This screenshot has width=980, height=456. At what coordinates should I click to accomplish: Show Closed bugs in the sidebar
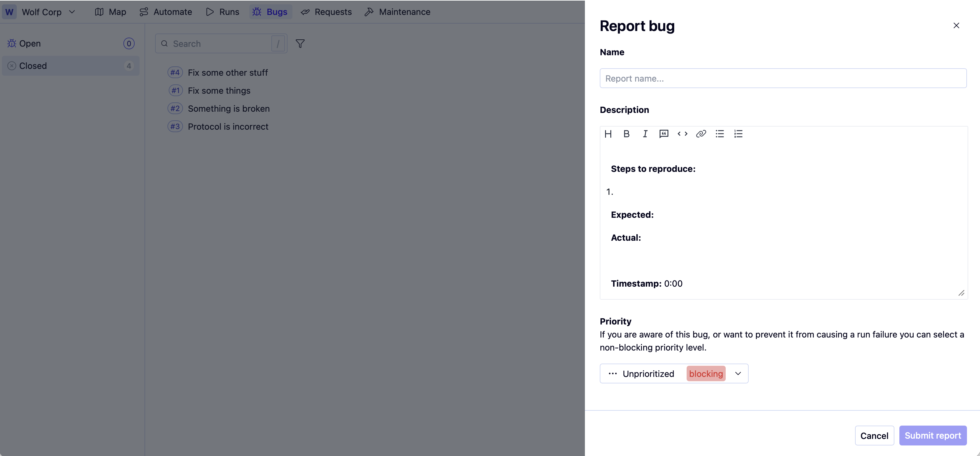tap(33, 65)
